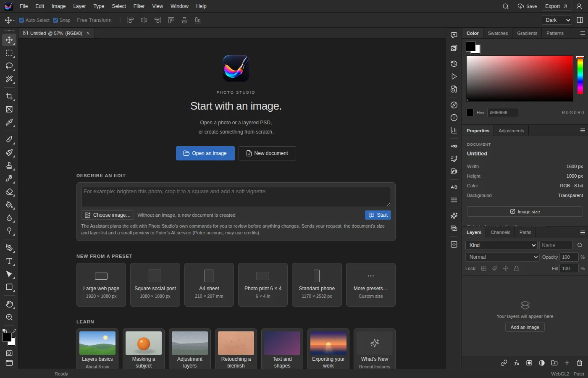
Task: Add layer effects with fx icon
Action: click(x=517, y=363)
